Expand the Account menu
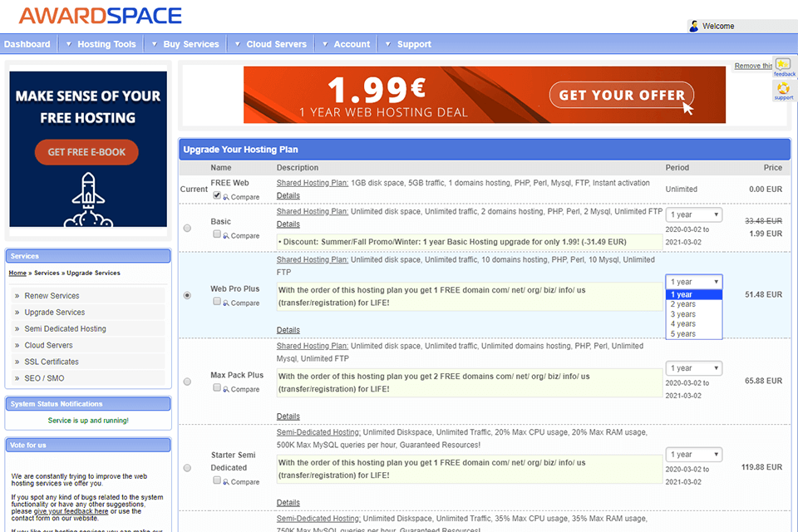Image resolution: width=798 pixels, height=532 pixels. tap(351, 44)
